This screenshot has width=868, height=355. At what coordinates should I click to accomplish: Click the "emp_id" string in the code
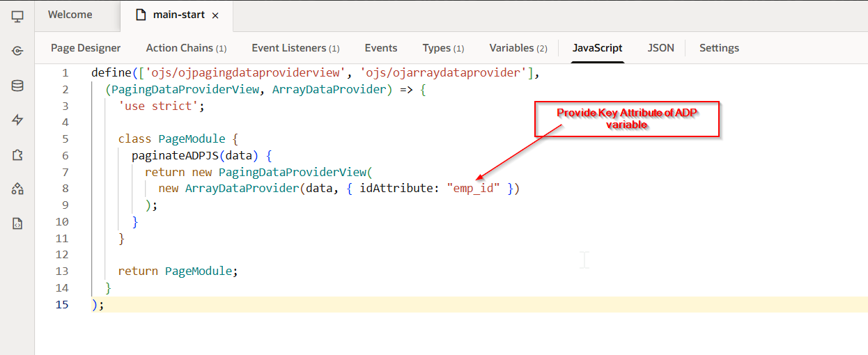click(x=473, y=189)
